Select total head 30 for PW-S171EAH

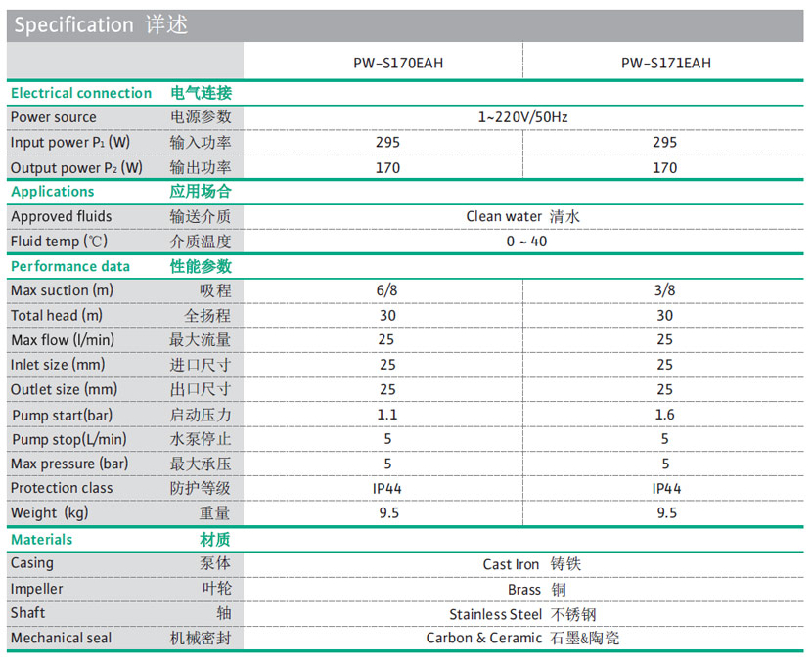[665, 316]
